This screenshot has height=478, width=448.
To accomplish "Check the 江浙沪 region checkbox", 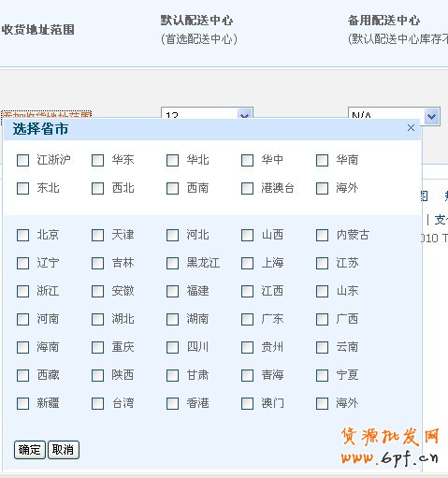I will click(x=22, y=160).
